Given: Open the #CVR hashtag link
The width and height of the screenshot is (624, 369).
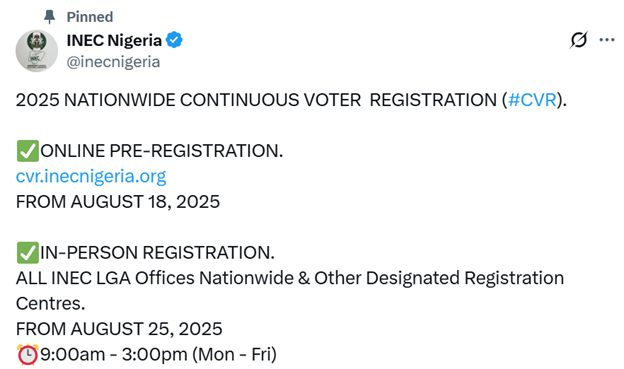Looking at the screenshot, I should coord(532,100).
